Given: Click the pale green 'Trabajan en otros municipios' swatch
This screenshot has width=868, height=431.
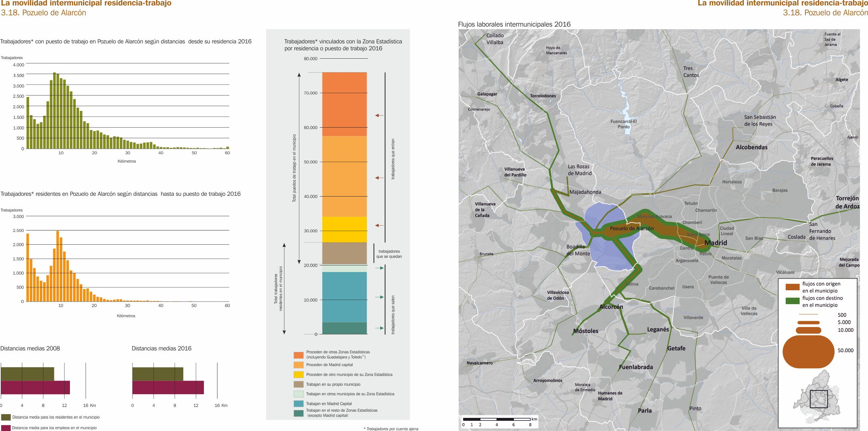Looking at the screenshot, I should 298,394.
